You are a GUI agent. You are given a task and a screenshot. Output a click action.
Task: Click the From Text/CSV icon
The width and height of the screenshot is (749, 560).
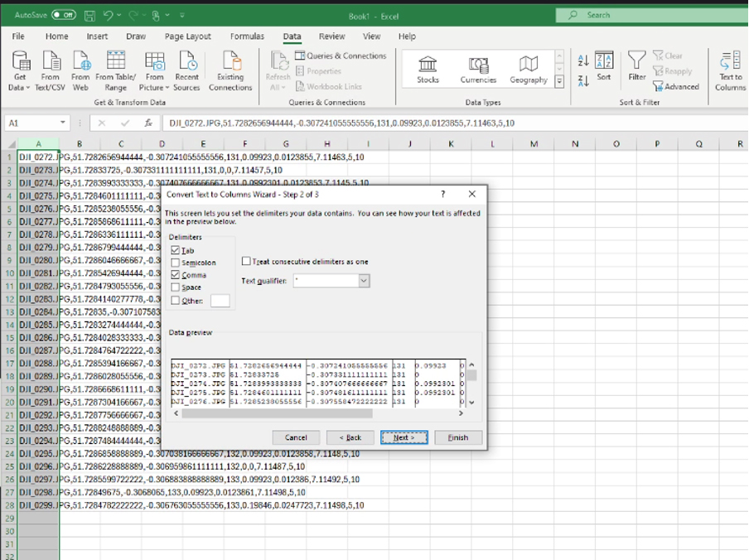click(51, 70)
